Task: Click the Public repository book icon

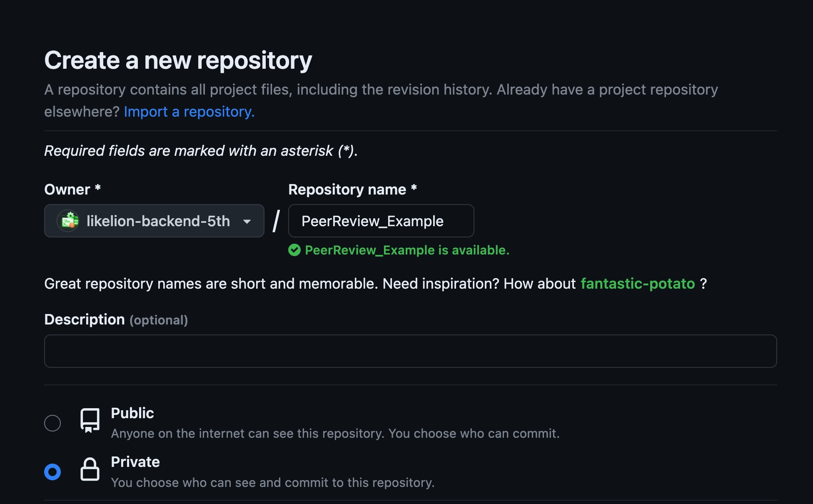Action: pyautogui.click(x=90, y=420)
